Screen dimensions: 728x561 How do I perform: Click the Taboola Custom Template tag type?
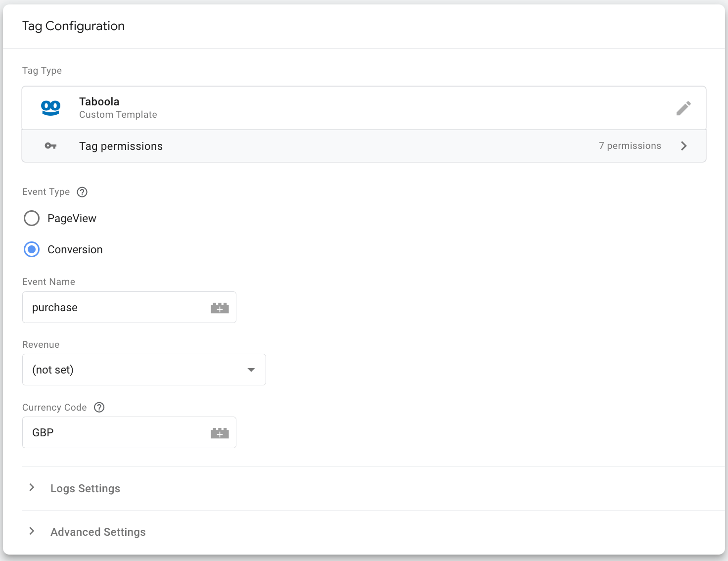tap(364, 108)
